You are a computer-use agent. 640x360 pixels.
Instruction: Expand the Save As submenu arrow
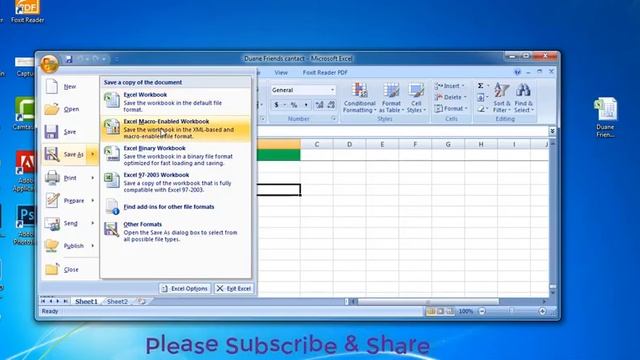93,154
